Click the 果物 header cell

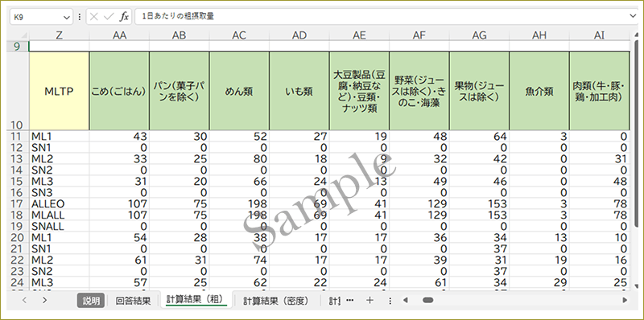tap(479, 91)
